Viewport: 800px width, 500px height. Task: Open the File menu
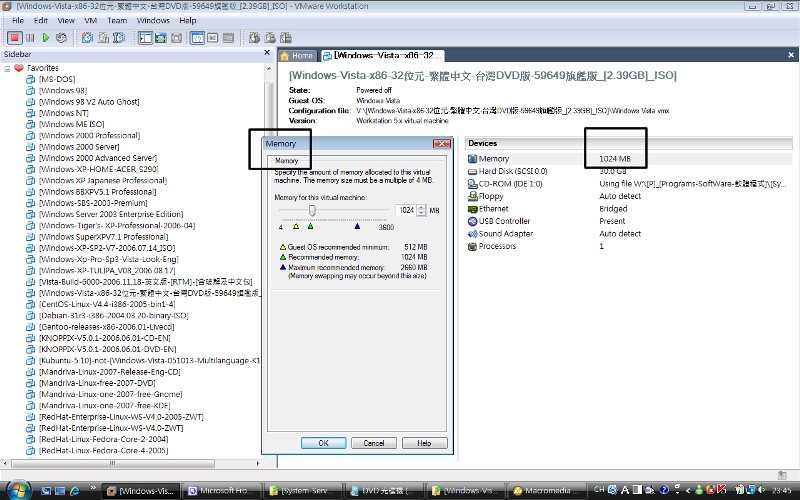click(x=18, y=21)
